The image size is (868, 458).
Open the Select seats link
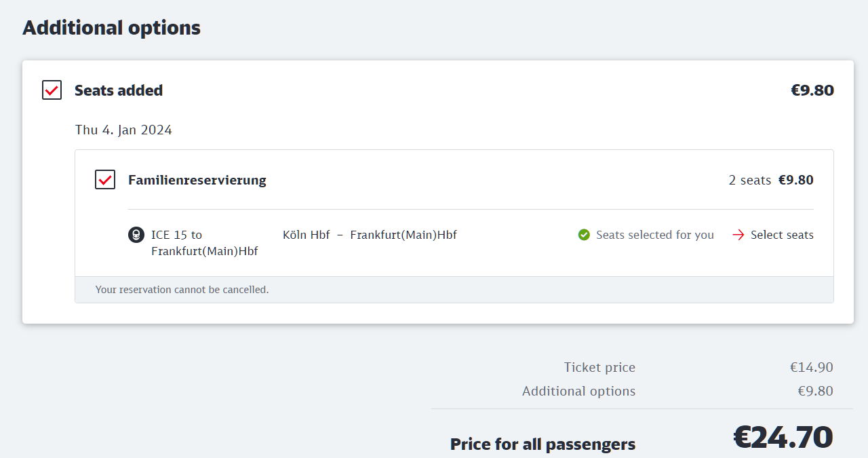[781, 235]
